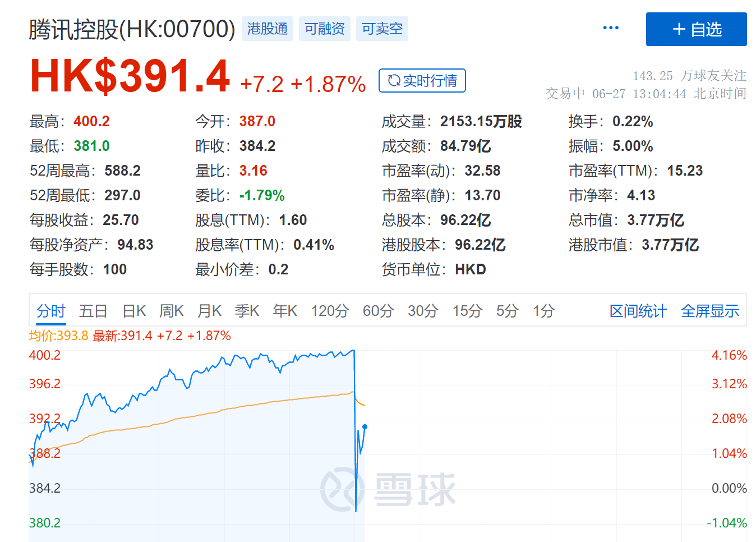Click the 股息(TTM) value 1.60
Viewport: 756px width, 542px height.
coord(293,220)
